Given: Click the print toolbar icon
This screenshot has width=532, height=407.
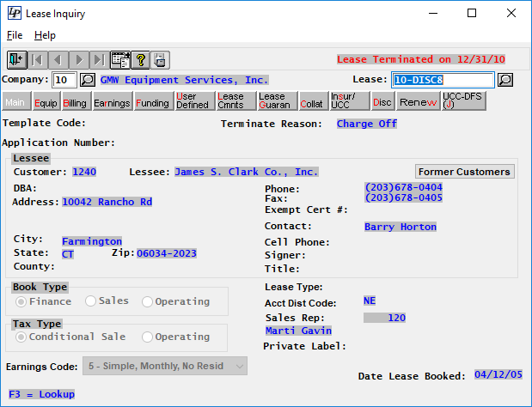Looking at the screenshot, I should pyautogui.click(x=160, y=60).
